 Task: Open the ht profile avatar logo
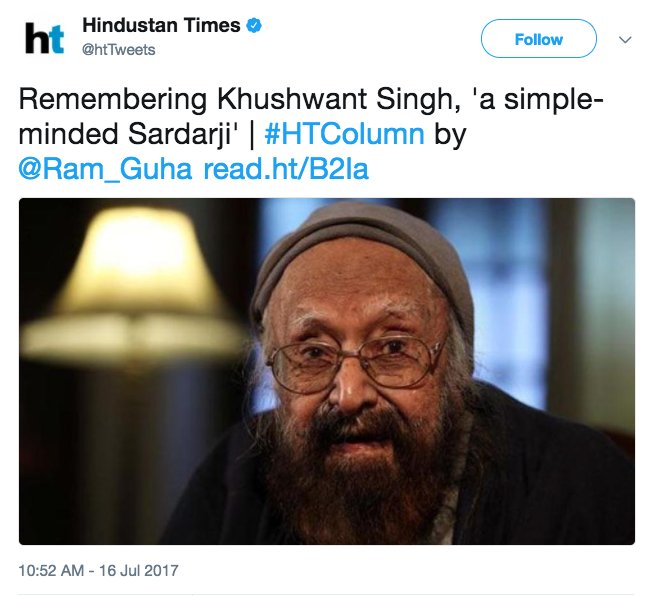tap(44, 39)
